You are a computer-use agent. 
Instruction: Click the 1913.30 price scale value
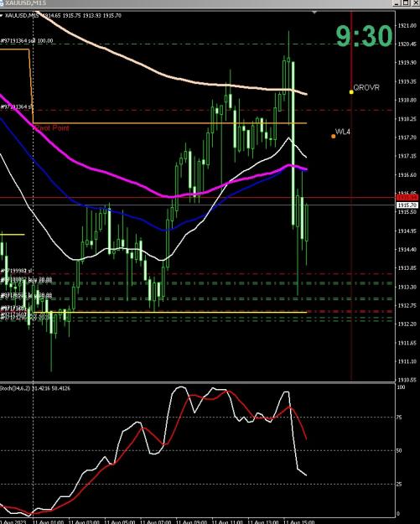coord(407,287)
